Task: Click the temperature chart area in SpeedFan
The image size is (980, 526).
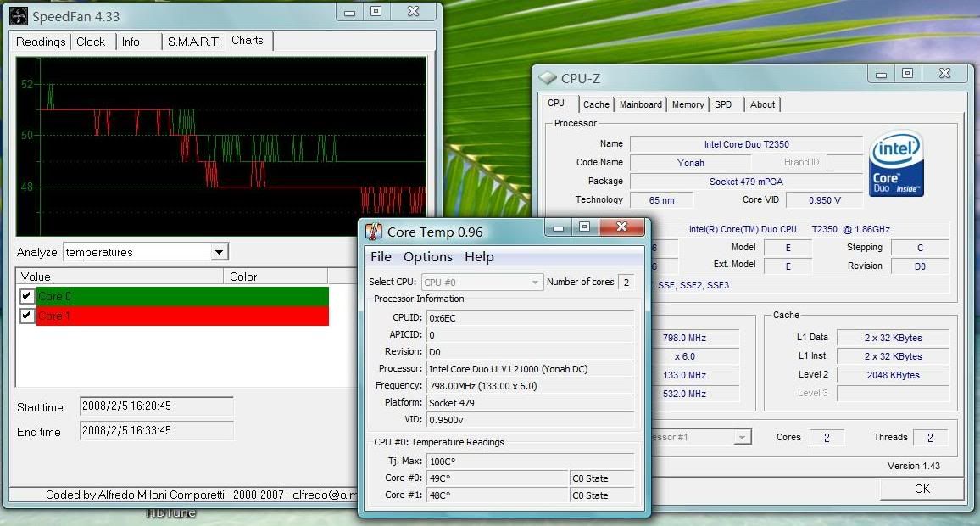Action: [221, 147]
